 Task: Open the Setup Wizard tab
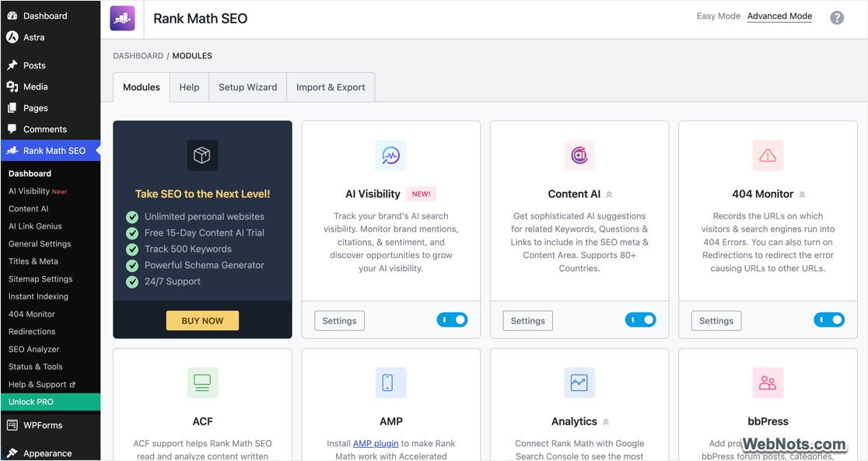click(x=247, y=87)
